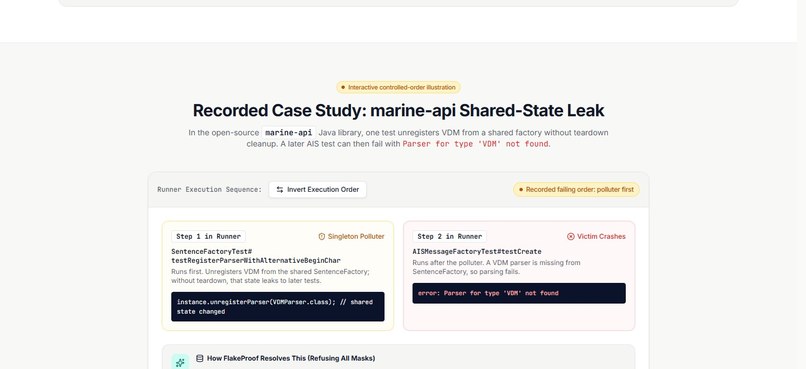
Task: Click the Singleton Polluter shield icon
Action: (322, 236)
